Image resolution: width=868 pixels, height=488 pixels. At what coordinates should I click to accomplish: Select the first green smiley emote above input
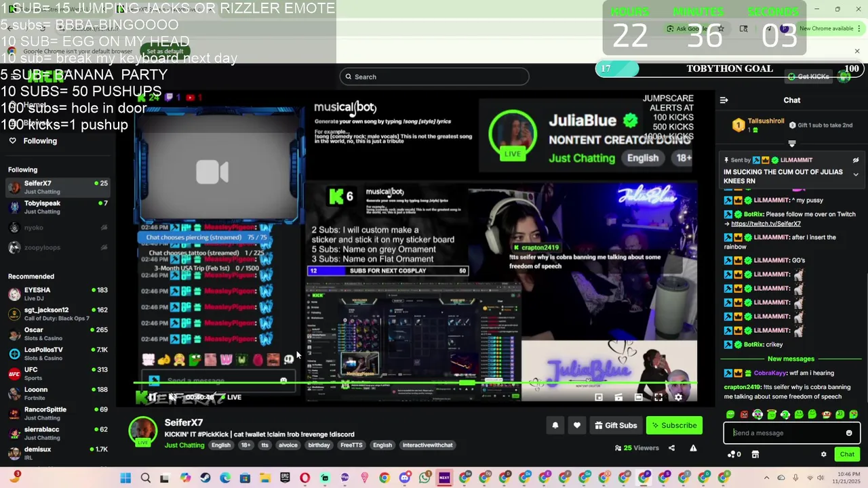[730, 414]
